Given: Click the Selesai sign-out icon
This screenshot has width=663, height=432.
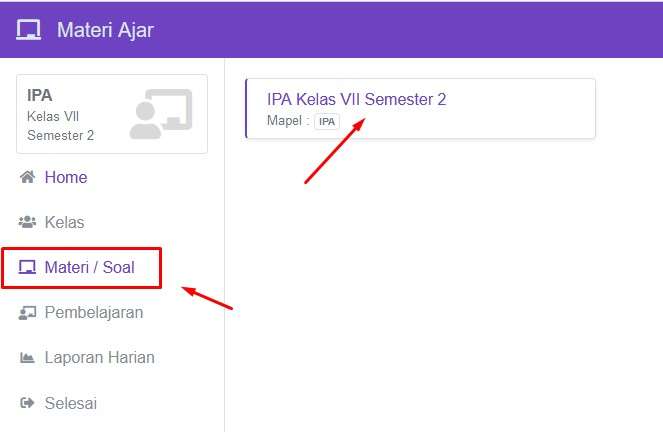Looking at the screenshot, I should [x=28, y=403].
